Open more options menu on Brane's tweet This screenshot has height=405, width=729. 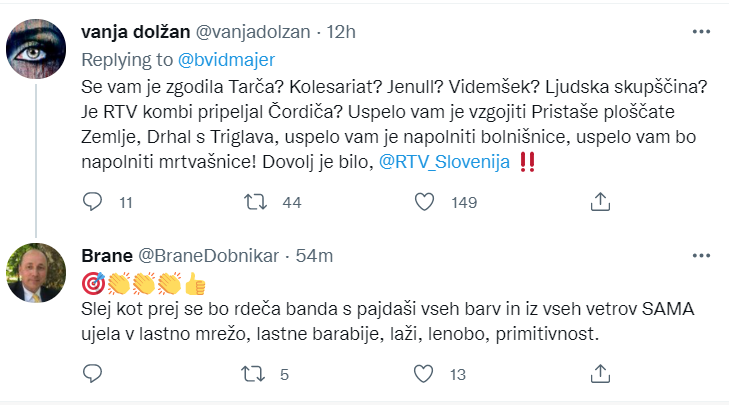(701, 256)
